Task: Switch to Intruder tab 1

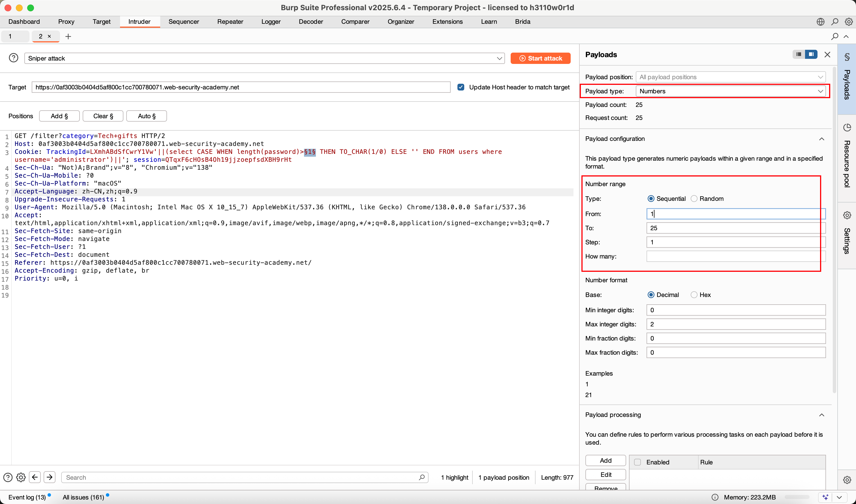Action: [15, 36]
